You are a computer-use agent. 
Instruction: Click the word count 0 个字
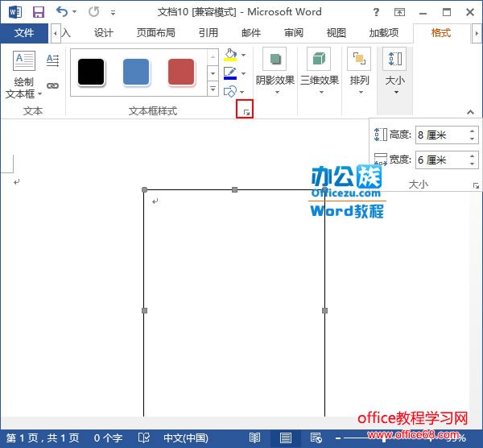pyautogui.click(x=108, y=438)
